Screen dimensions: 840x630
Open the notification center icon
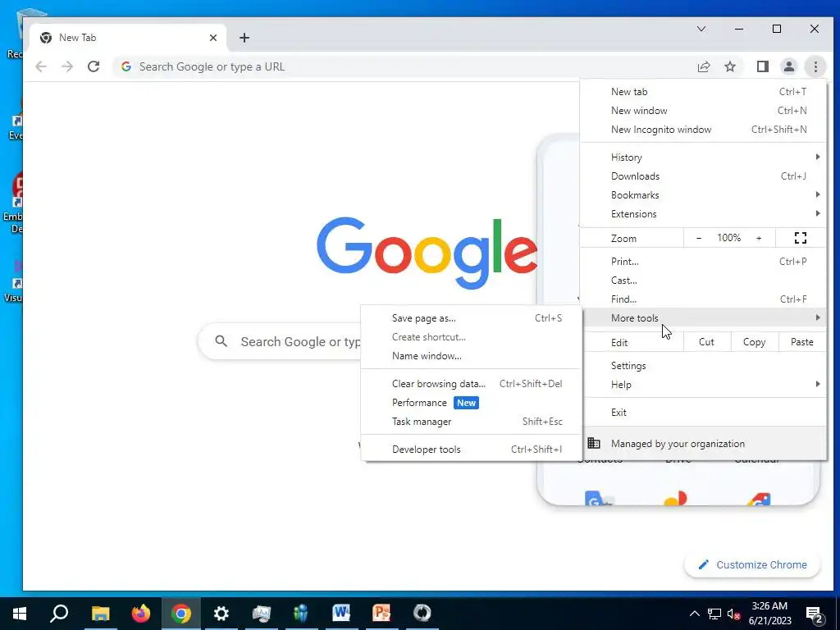[x=815, y=614]
